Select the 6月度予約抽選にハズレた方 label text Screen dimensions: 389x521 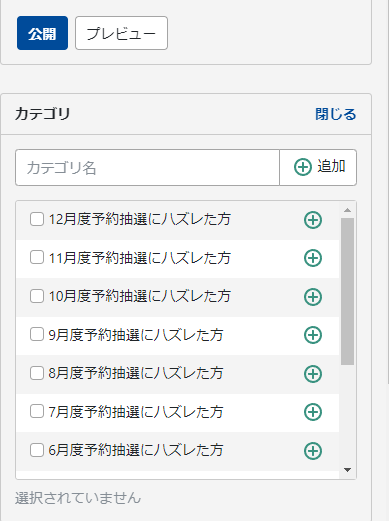click(136, 450)
